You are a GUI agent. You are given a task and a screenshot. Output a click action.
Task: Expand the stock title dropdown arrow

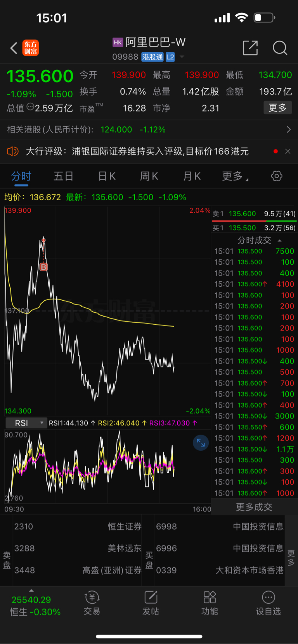182,57
